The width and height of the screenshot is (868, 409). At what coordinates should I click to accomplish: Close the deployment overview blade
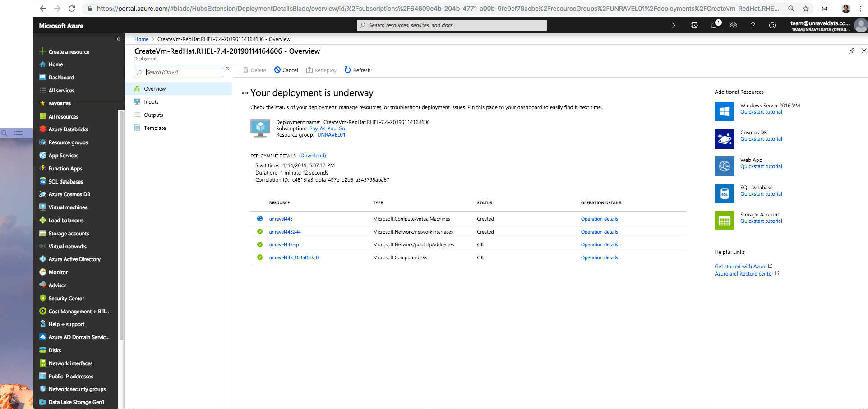point(864,51)
